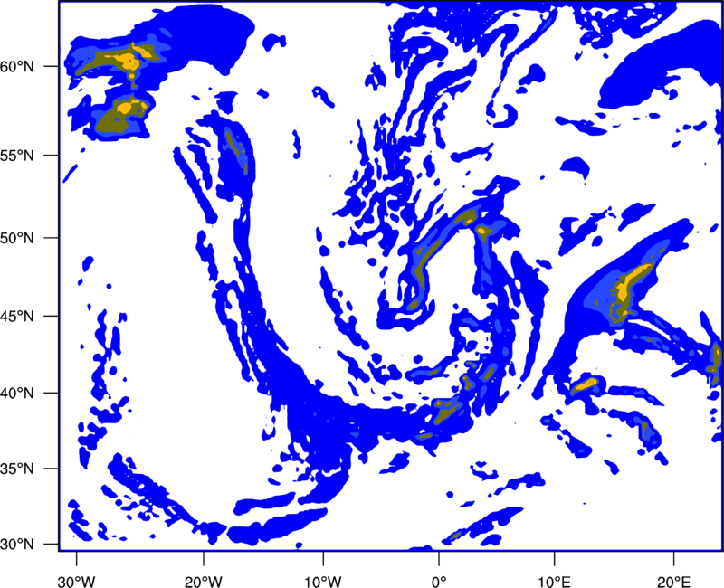
Task: Click the 10°E longitude label
Action: pos(554,582)
